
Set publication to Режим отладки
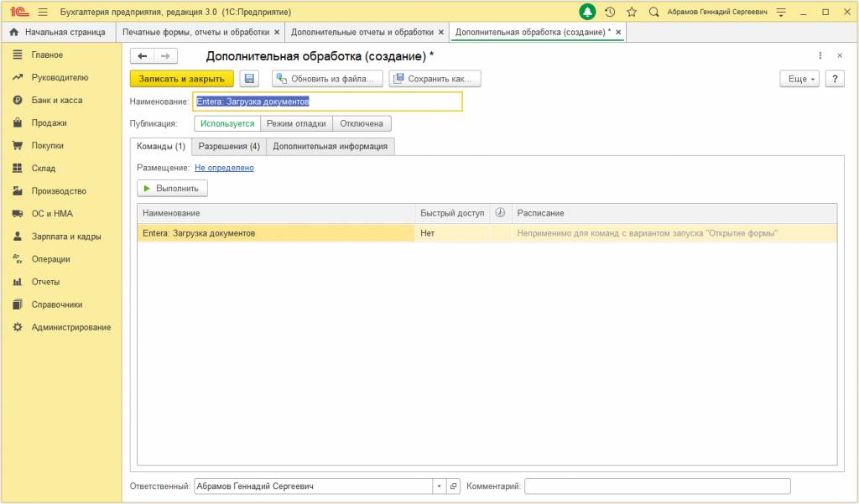pyautogui.click(x=296, y=124)
